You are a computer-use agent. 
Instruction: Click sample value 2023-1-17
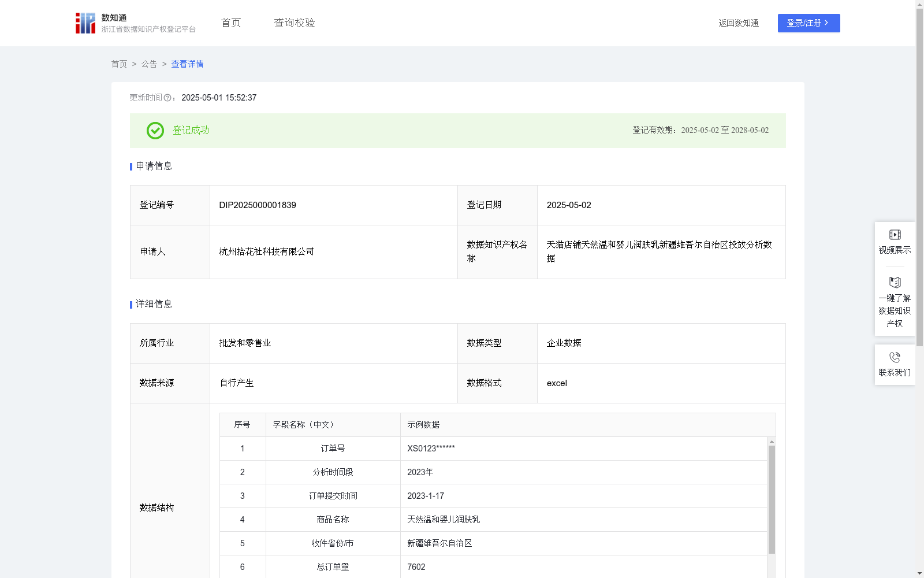coord(426,496)
